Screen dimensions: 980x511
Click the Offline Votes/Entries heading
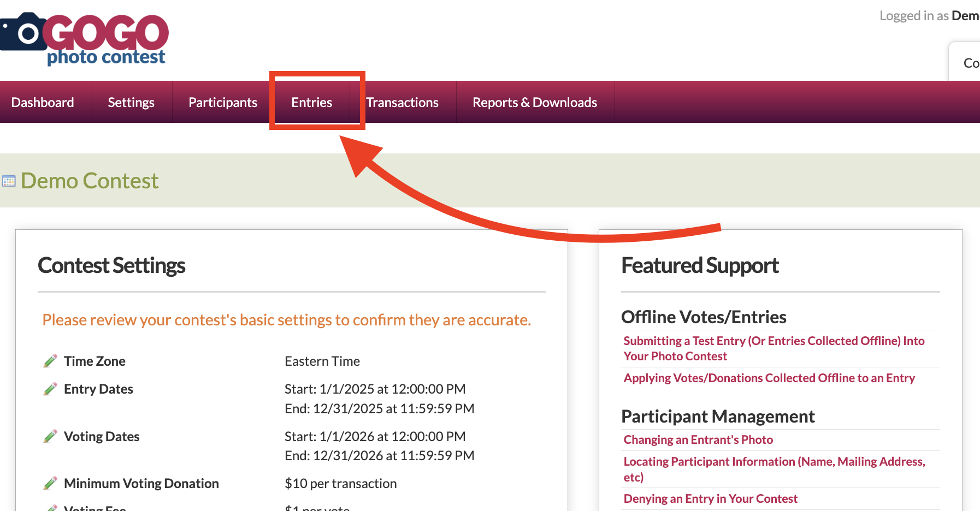tap(704, 317)
